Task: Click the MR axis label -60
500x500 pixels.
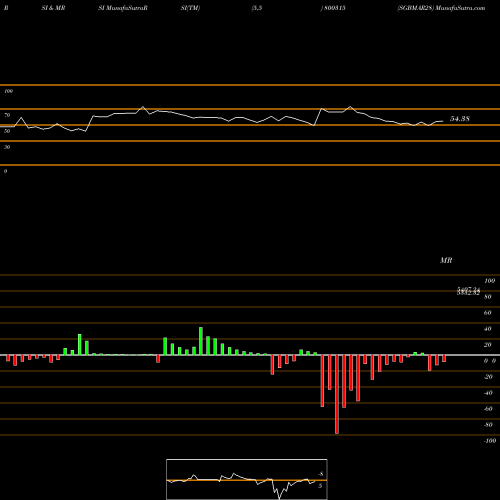Action: click(488, 409)
